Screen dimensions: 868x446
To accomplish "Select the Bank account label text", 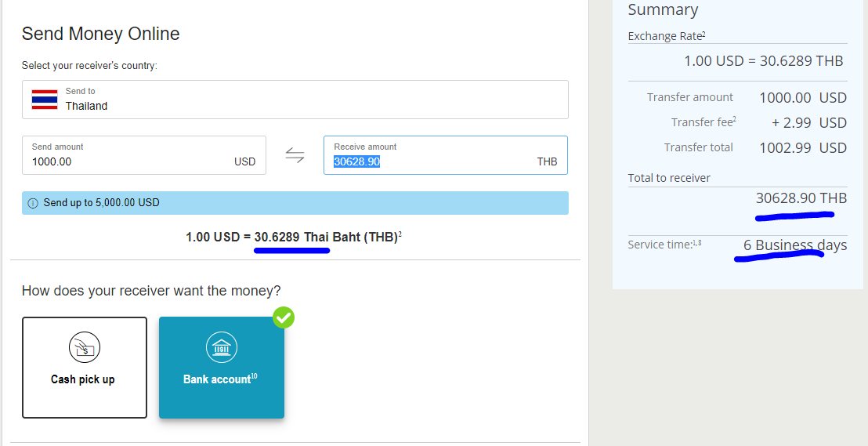I will tap(216, 379).
